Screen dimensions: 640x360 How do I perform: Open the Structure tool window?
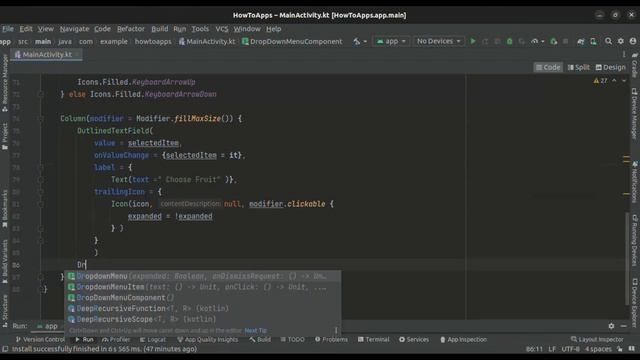(5, 310)
